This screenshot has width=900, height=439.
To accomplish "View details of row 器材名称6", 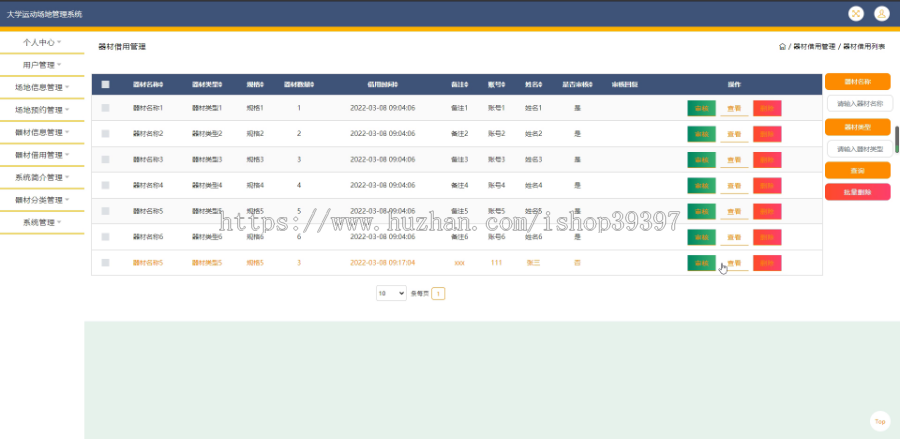I will (x=734, y=237).
